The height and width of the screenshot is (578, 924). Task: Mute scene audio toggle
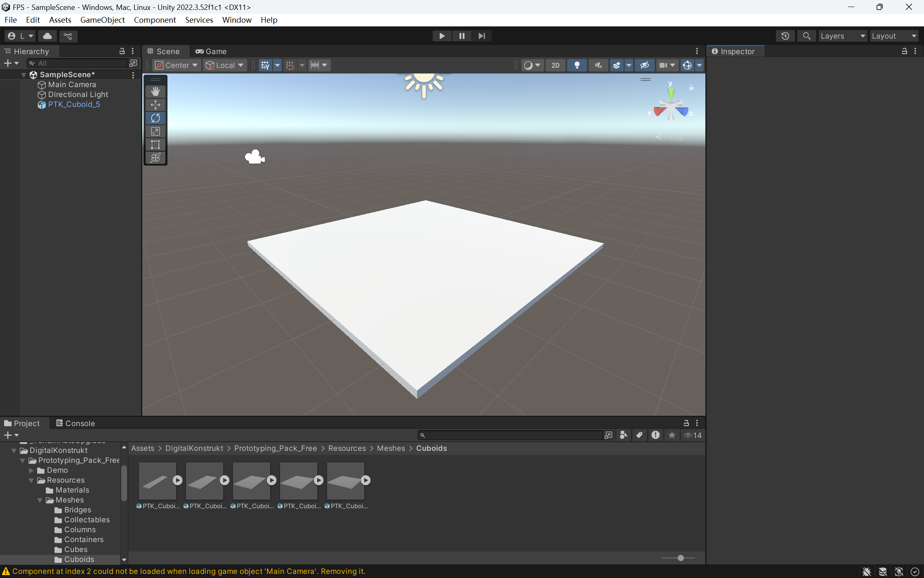[x=598, y=65]
